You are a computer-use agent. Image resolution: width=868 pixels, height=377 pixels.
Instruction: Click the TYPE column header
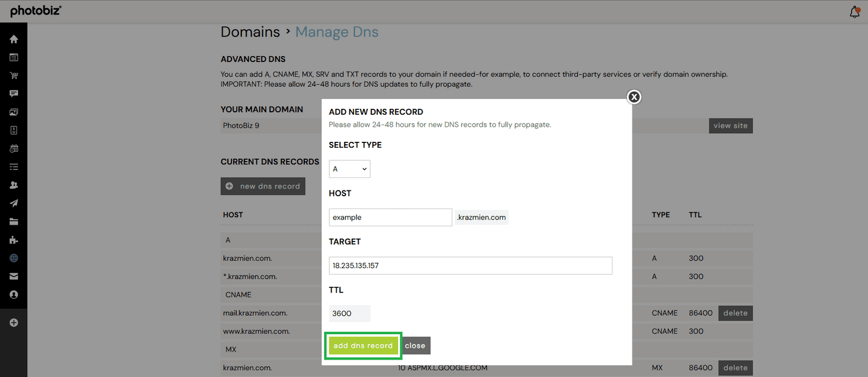(x=661, y=214)
